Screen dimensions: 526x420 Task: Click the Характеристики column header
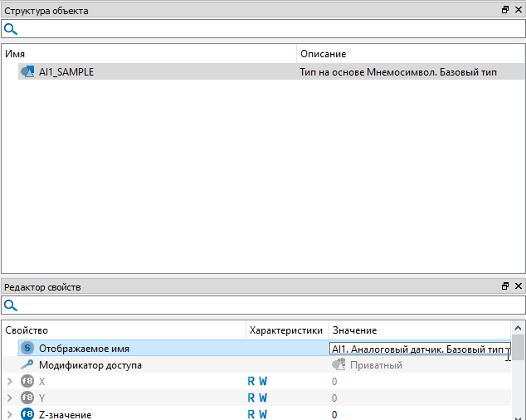click(x=286, y=330)
